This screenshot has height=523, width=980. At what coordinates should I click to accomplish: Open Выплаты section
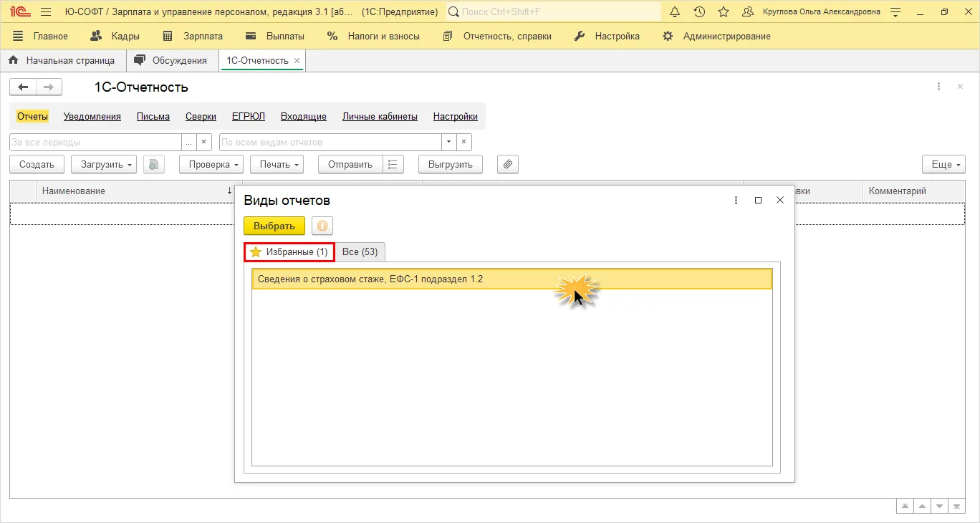pyautogui.click(x=274, y=36)
